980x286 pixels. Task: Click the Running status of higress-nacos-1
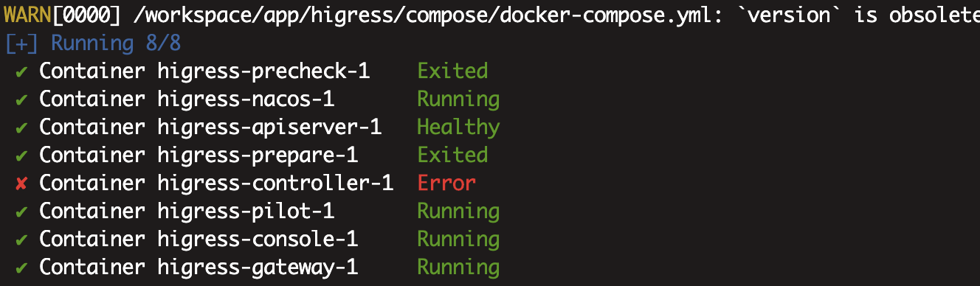click(x=458, y=100)
